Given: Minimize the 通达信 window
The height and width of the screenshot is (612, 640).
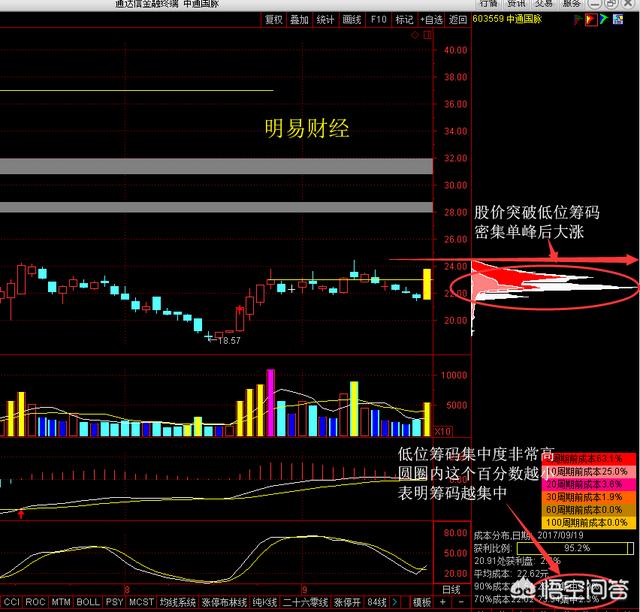Looking at the screenshot, I should (x=595, y=3).
